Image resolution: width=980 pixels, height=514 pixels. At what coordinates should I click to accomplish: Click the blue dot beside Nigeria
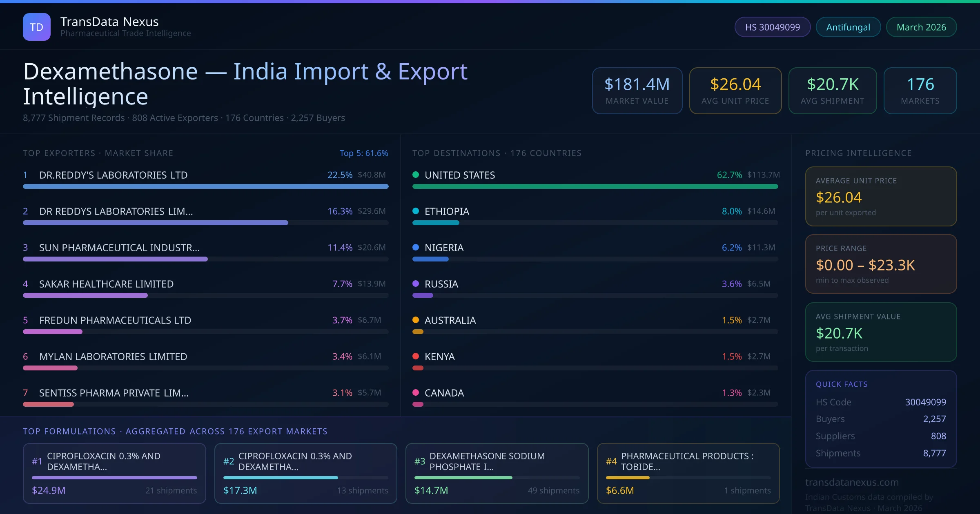tap(416, 247)
